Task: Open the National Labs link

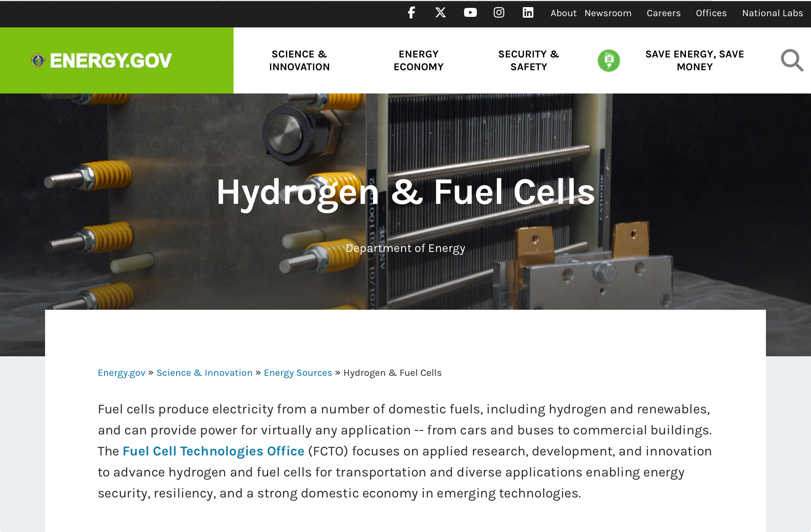Action: point(772,13)
